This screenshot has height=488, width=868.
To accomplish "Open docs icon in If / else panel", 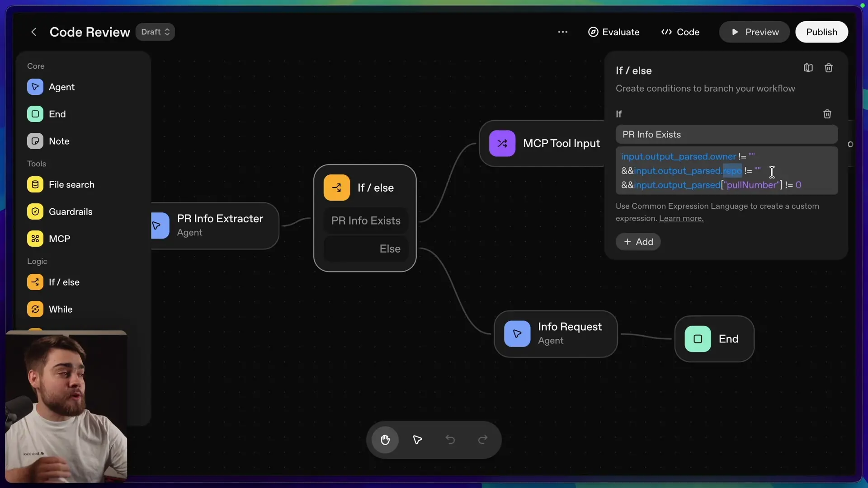I will (x=808, y=68).
